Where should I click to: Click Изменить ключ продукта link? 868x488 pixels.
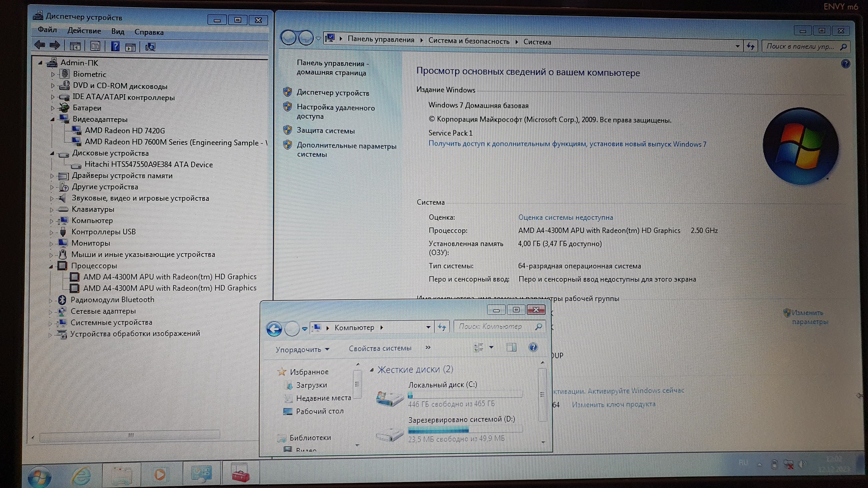[613, 405]
